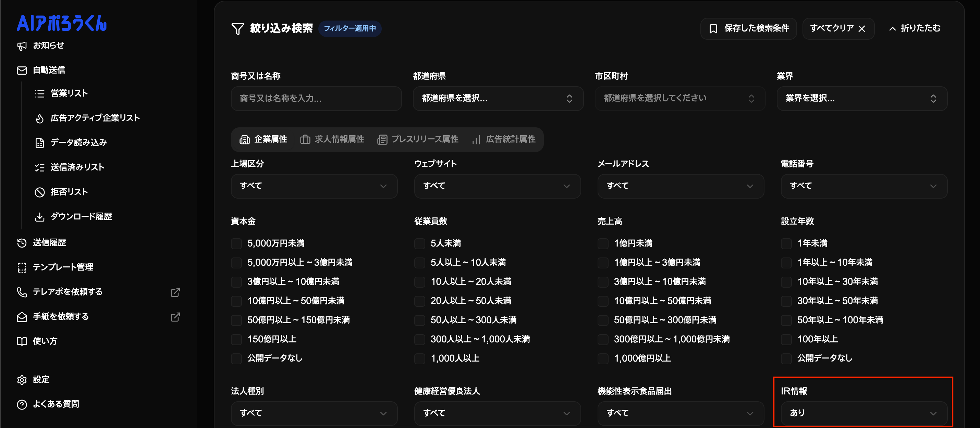Click the 送信履歴 history clock icon
Image resolution: width=980 pixels, height=428 pixels.
[x=22, y=243]
